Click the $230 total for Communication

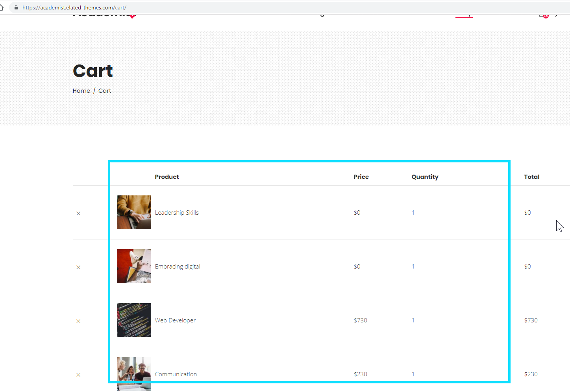[531, 374]
